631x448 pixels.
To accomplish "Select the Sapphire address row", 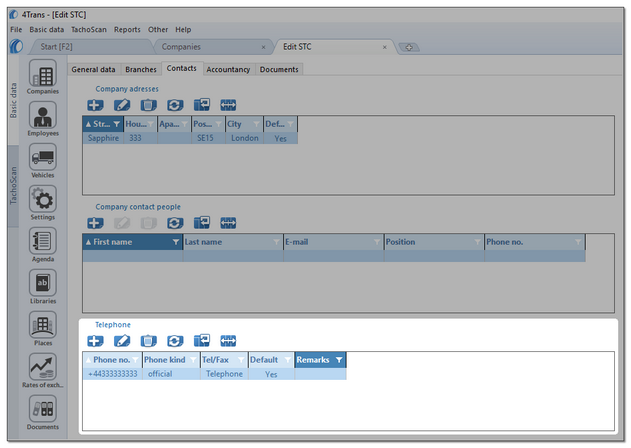I will click(190, 138).
